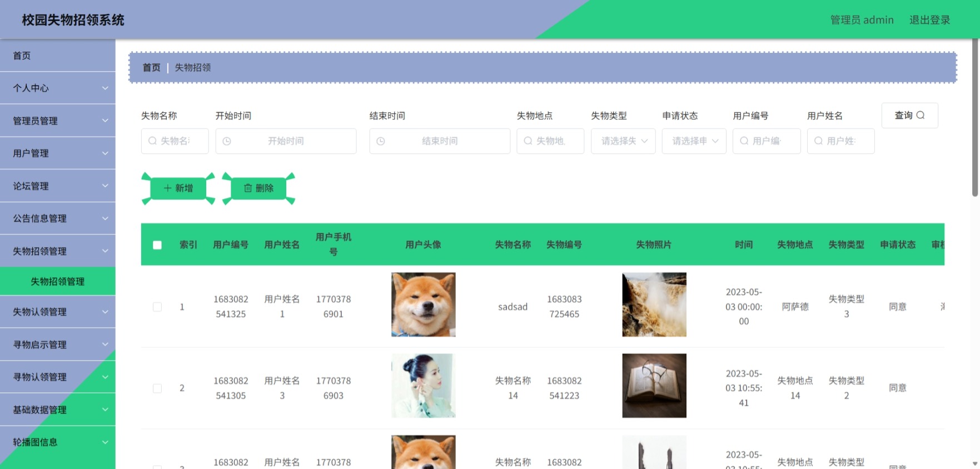This screenshot has height=469, width=980.
Task: Focus the 用户姓名 input field
Action: coord(840,141)
